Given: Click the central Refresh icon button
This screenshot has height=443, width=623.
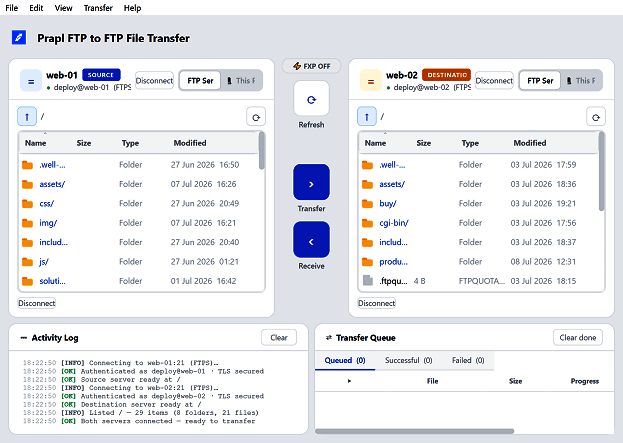Looking at the screenshot, I should coord(311,99).
